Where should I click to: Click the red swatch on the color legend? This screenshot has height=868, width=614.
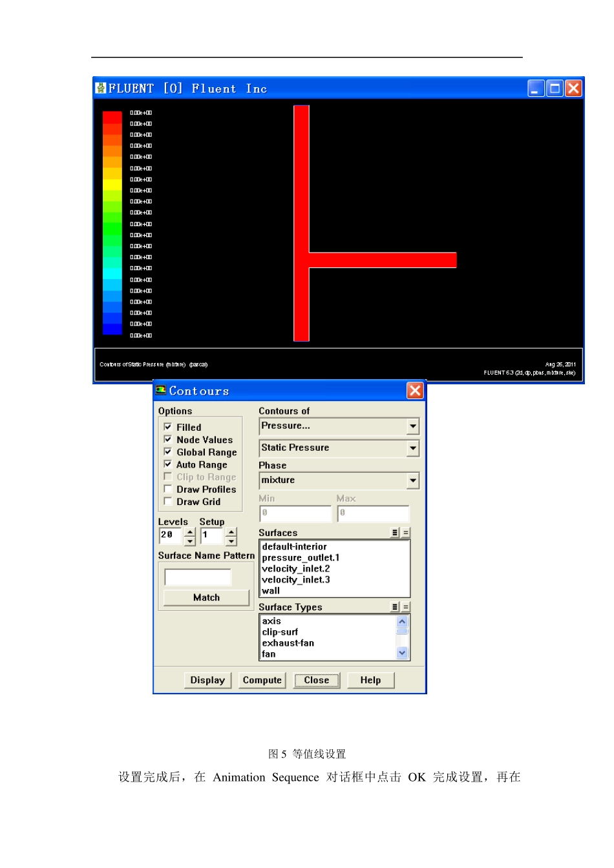point(112,117)
